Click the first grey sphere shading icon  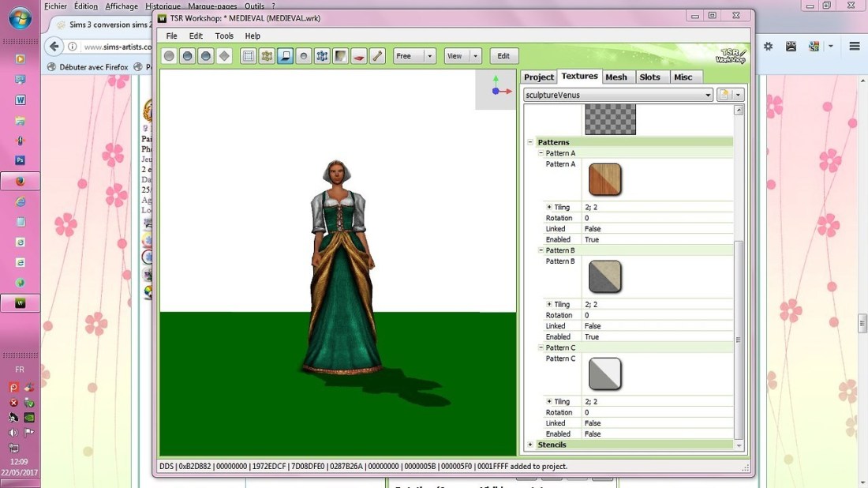tap(169, 56)
